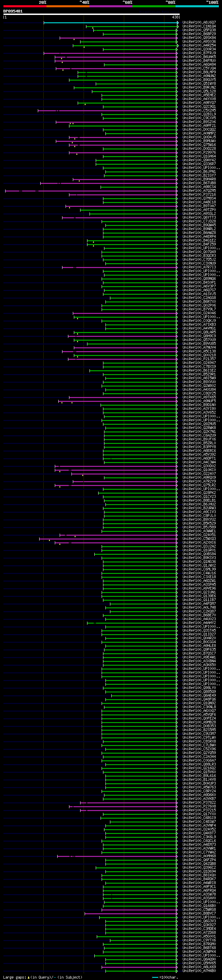The width and height of the screenshot is (222, 980).
Task: Open hit UniRef100_A8LK69
Action: [x=199, y=967]
